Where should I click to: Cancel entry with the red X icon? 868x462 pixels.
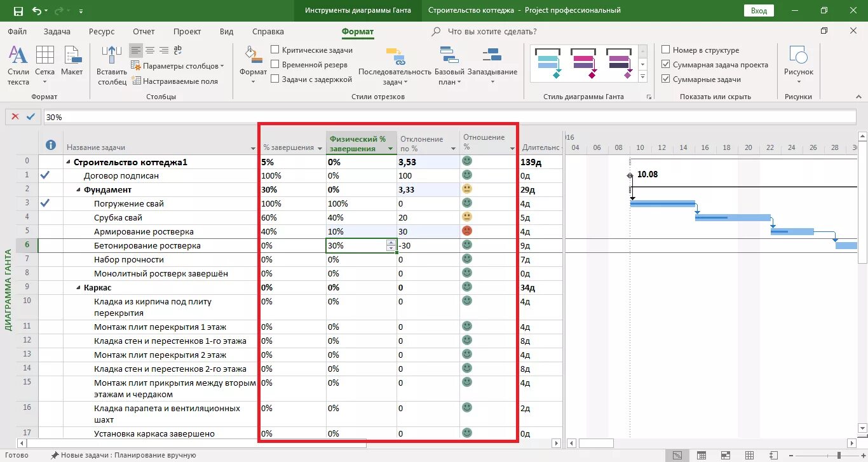coord(15,117)
